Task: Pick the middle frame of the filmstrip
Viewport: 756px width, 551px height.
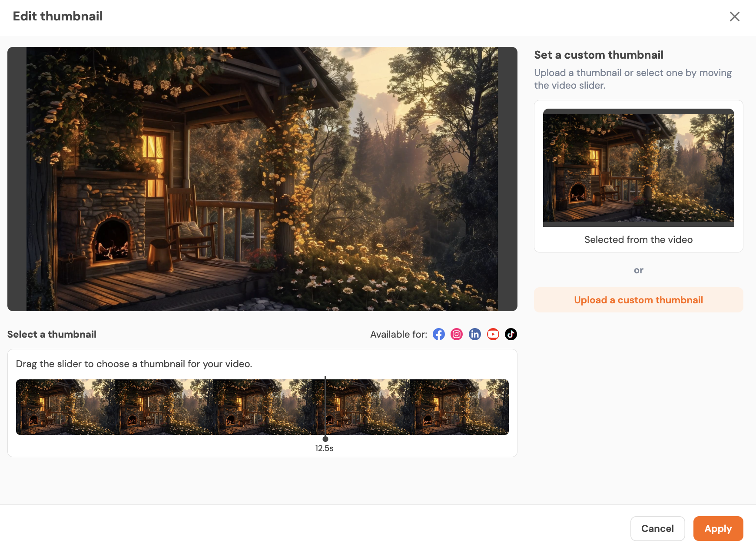Action: coord(262,407)
